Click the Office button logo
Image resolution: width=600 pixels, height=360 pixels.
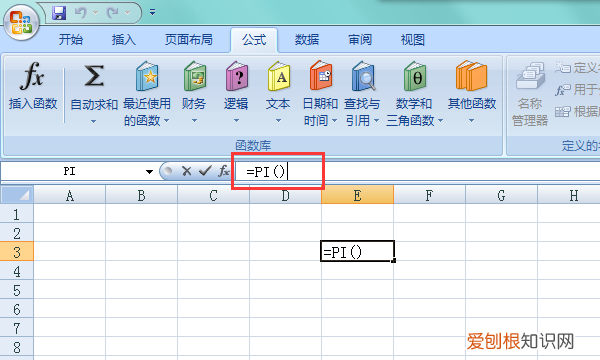[x=21, y=22]
